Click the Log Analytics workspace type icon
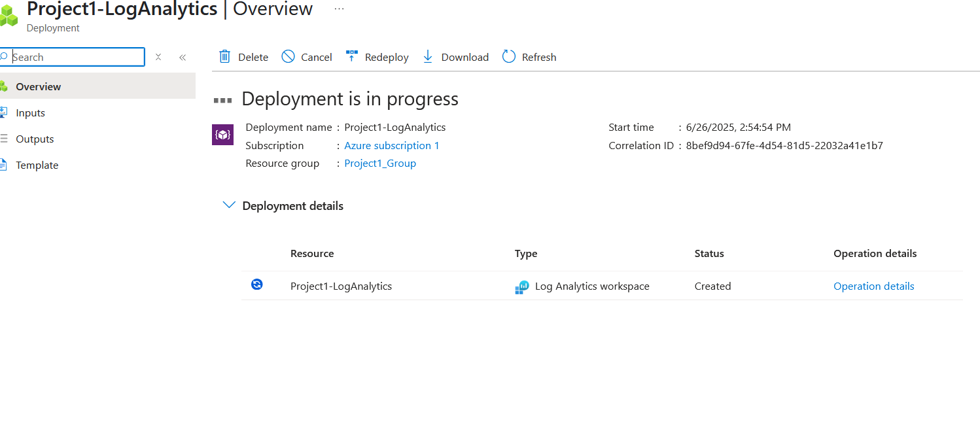The height and width of the screenshot is (431, 980). [522, 286]
